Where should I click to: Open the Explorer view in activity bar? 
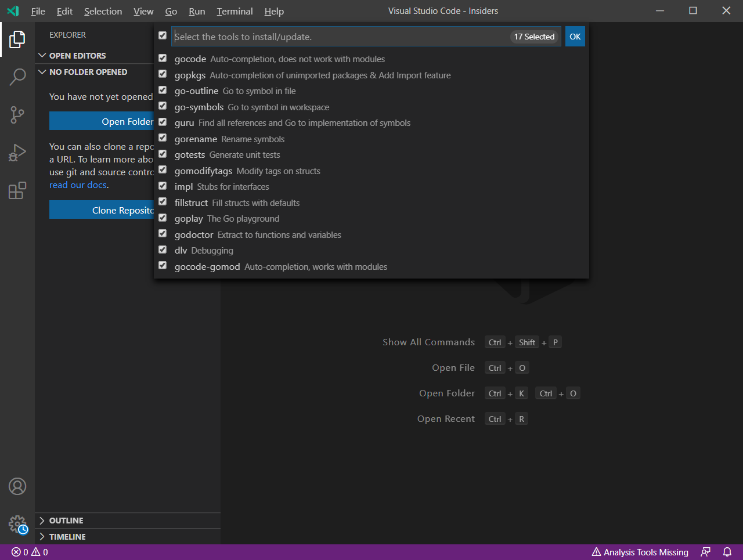[x=17, y=39]
